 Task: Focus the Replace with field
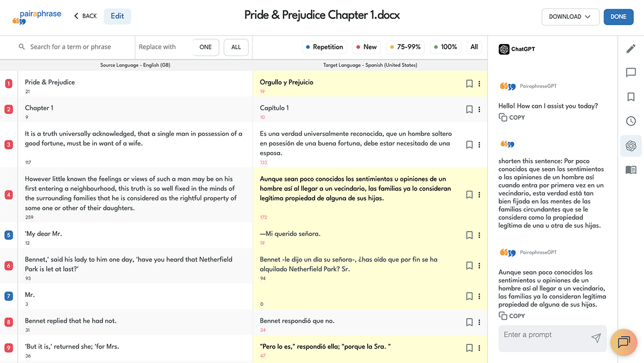pyautogui.click(x=164, y=47)
